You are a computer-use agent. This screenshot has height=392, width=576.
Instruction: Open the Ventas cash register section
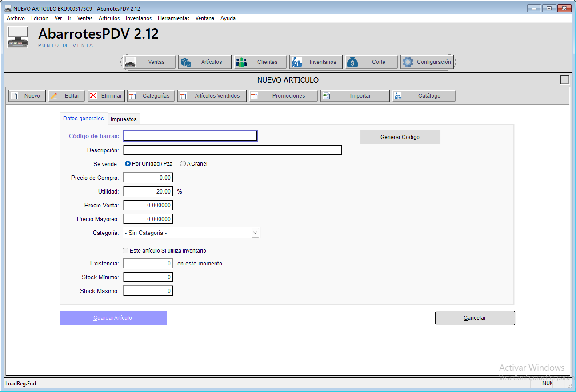(x=149, y=62)
